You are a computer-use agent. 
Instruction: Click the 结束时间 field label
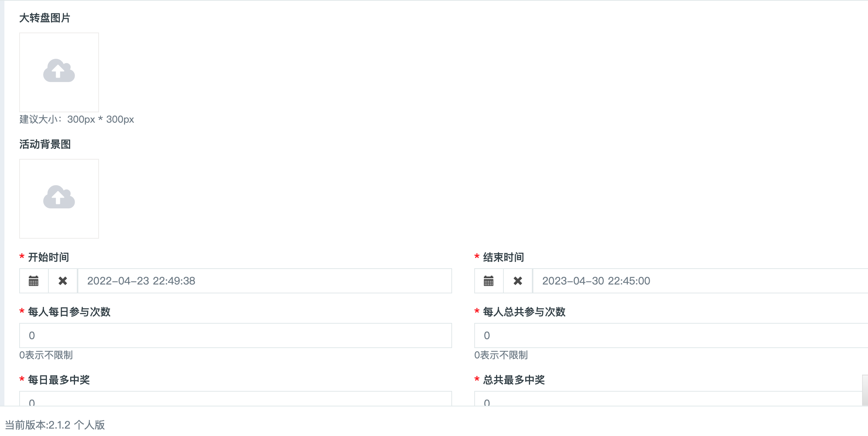point(503,257)
